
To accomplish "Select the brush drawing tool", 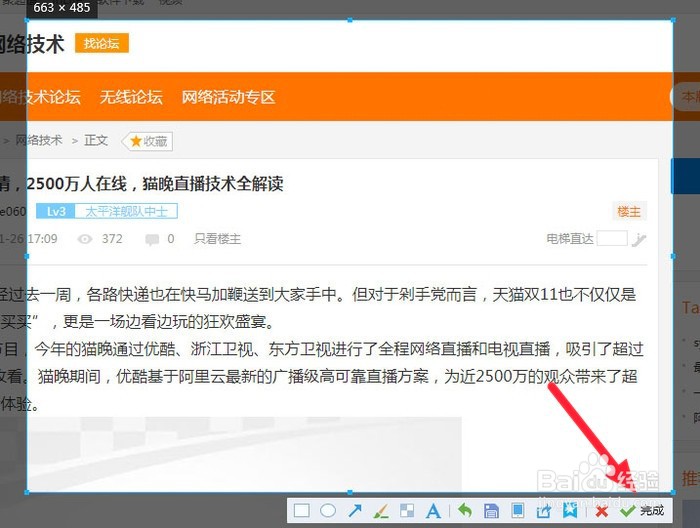I will coord(381,511).
